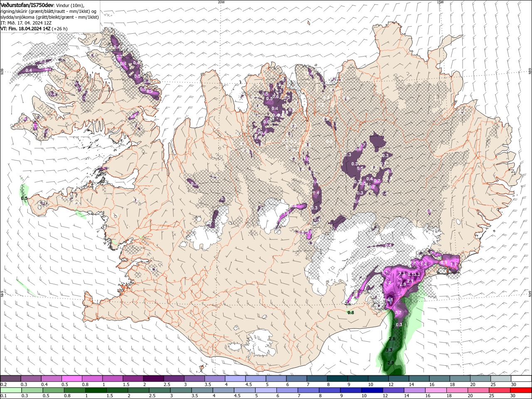Image resolution: width=532 pixels, height=399 pixels.
Task: Select the bright pink 0.5 swatch in the top scale
Action: 71,379
